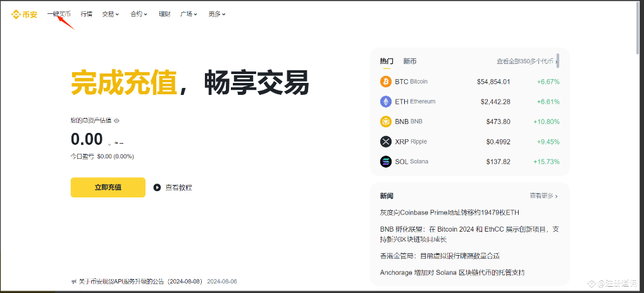Open the BTC Bitcoin coin icon

pos(386,82)
